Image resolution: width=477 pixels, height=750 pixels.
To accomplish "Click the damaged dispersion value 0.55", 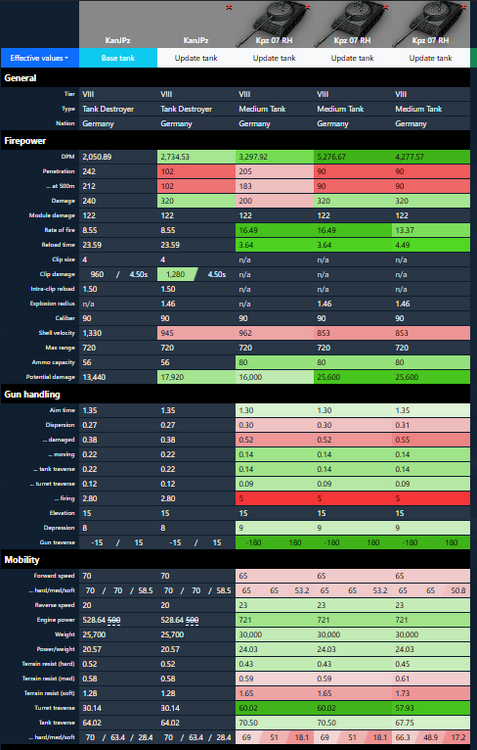I will click(x=402, y=440).
